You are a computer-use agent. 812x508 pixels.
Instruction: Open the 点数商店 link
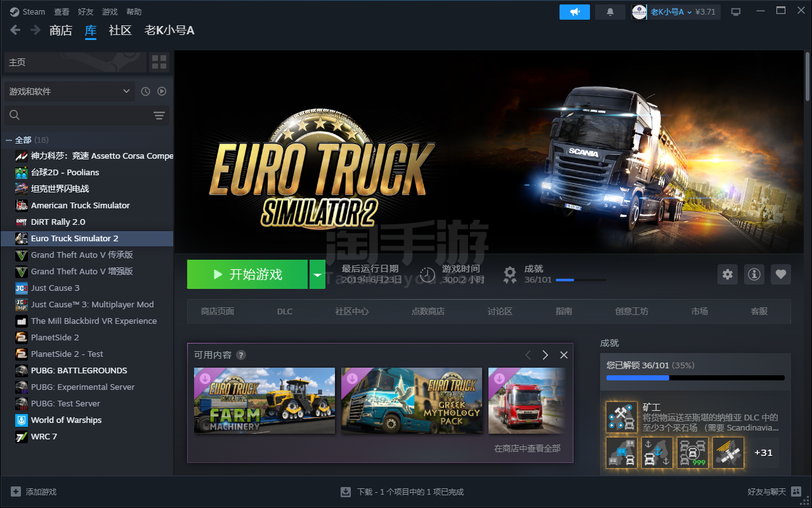click(428, 311)
